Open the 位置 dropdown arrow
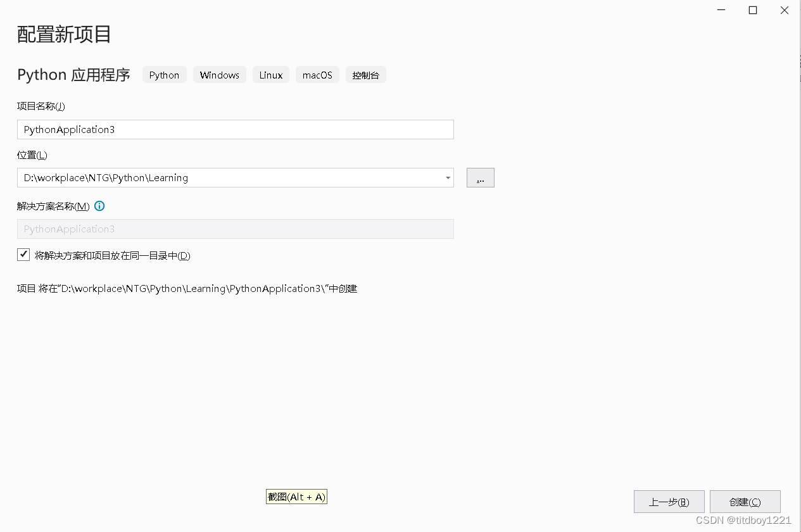 [x=448, y=178]
